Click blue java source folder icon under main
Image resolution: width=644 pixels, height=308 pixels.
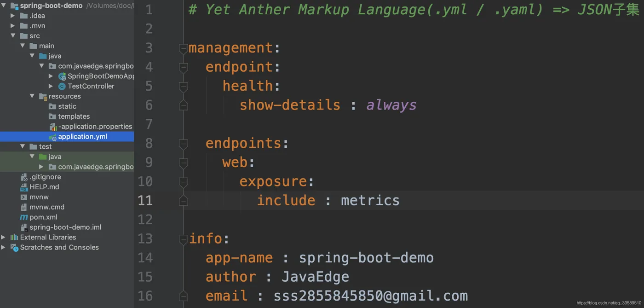pos(43,56)
